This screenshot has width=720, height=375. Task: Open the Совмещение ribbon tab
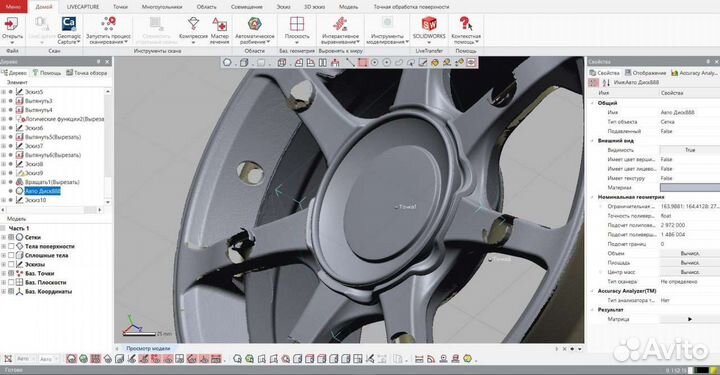(247, 7)
